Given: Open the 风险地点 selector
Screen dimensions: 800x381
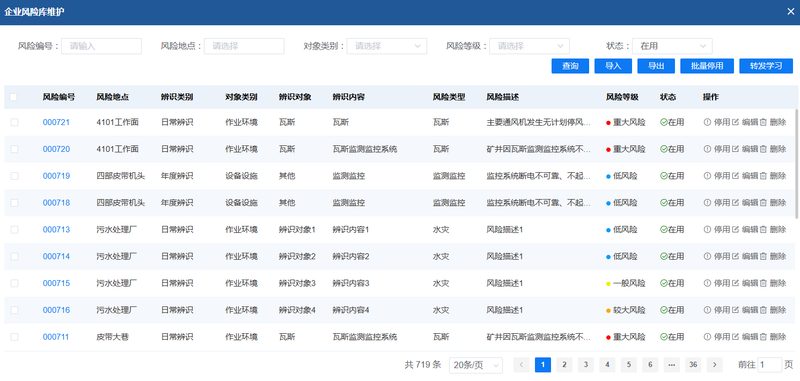Looking at the screenshot, I should point(244,46).
